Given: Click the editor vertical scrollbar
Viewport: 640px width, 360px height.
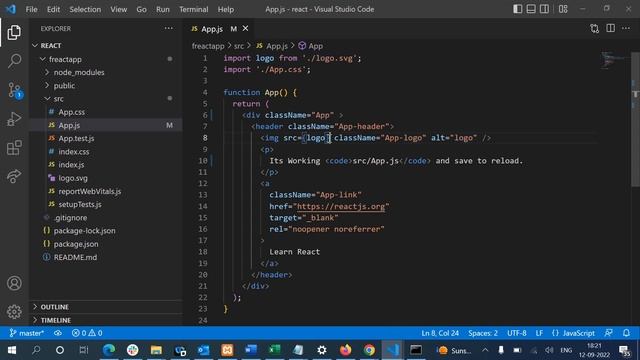Looking at the screenshot, I should (636, 118).
